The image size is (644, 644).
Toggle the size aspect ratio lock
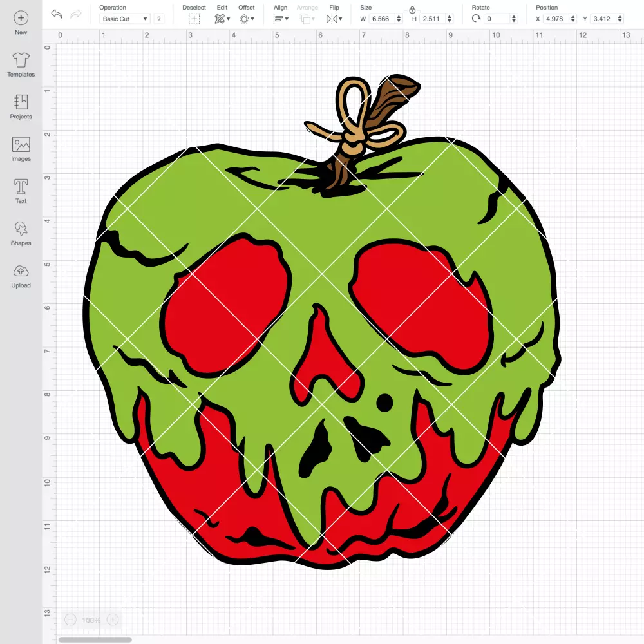click(412, 10)
